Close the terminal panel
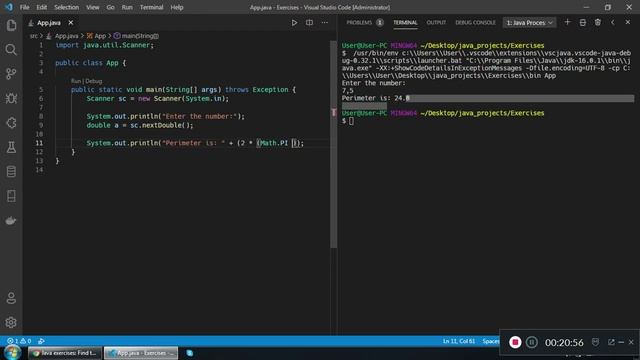Image resolution: width=640 pixels, height=360 pixels. coord(628,22)
